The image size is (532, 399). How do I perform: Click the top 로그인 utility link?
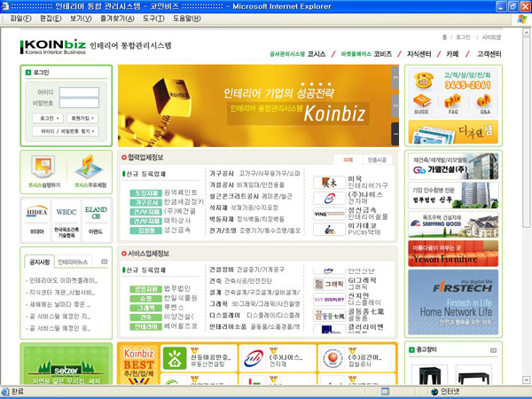(x=463, y=37)
